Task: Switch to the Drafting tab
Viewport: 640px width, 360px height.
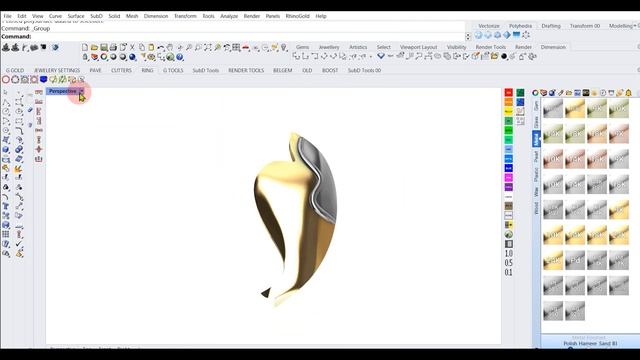Action: pos(551,26)
